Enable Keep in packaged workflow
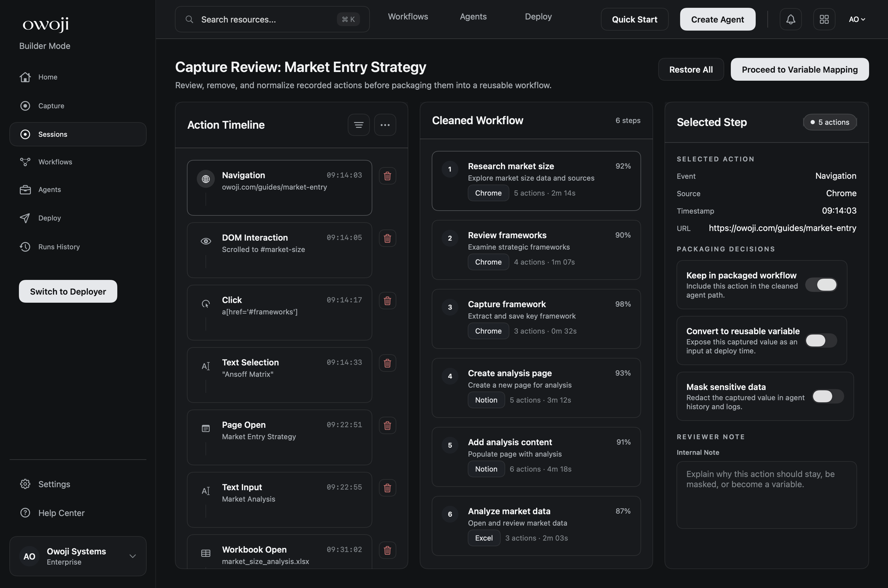This screenshot has width=888, height=588. point(822,285)
